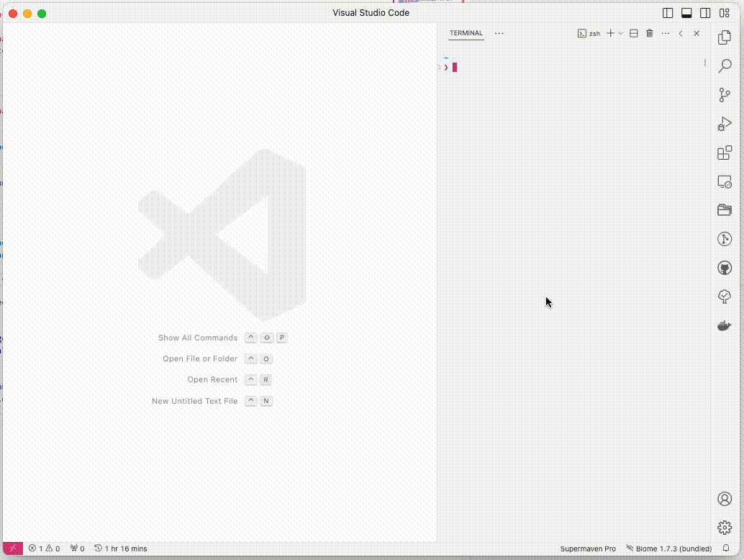The image size is (744, 560).
Task: Open the folder-shaped project manager icon
Action: pyautogui.click(x=725, y=209)
